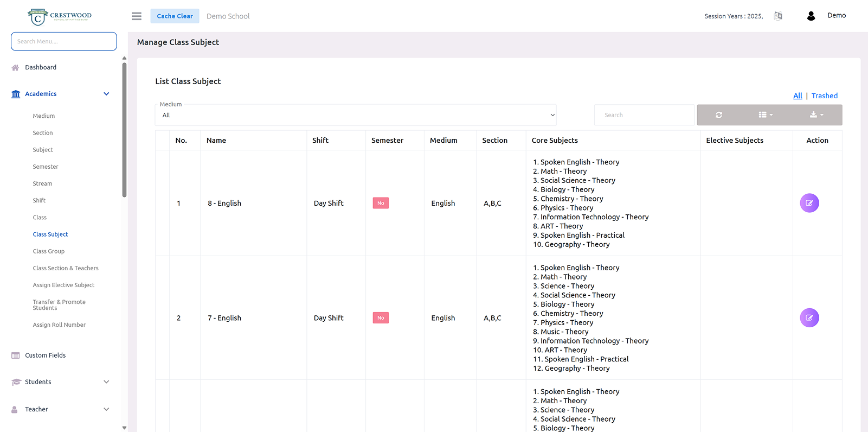Open the Medium filter select box
868x432 pixels.
pyautogui.click(x=356, y=115)
